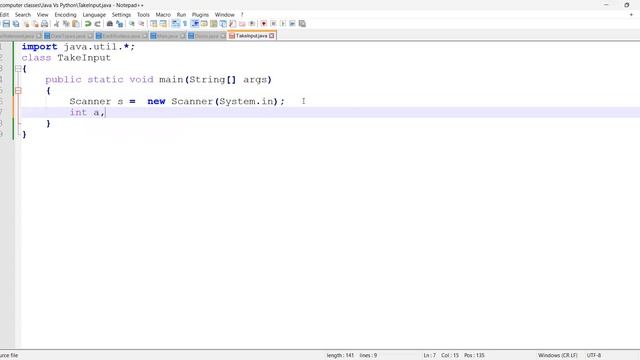Start macro recording with red button

pos(264,24)
